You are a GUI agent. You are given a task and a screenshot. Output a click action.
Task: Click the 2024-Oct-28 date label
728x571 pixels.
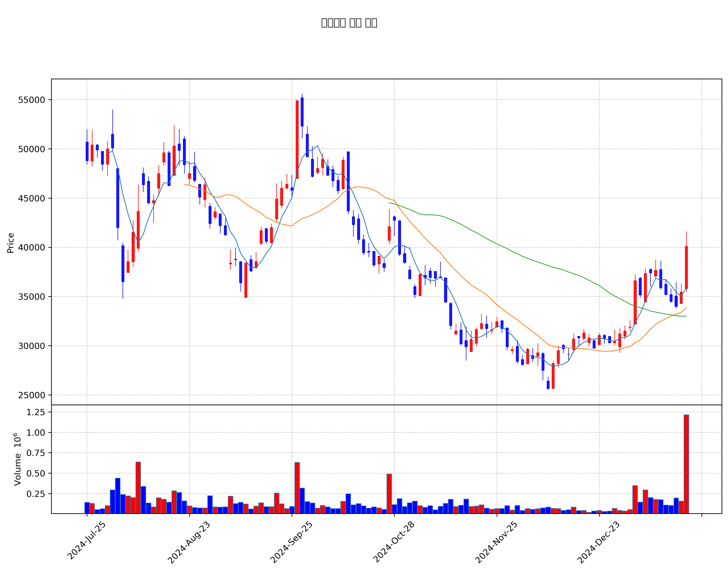(x=394, y=542)
